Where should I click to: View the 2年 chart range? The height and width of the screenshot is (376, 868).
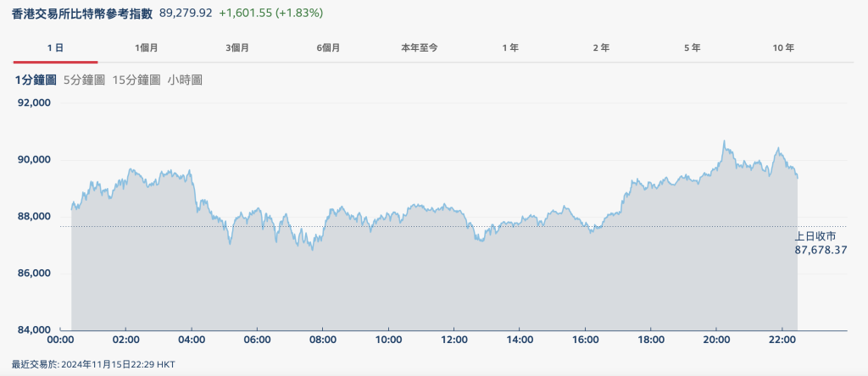(x=601, y=48)
